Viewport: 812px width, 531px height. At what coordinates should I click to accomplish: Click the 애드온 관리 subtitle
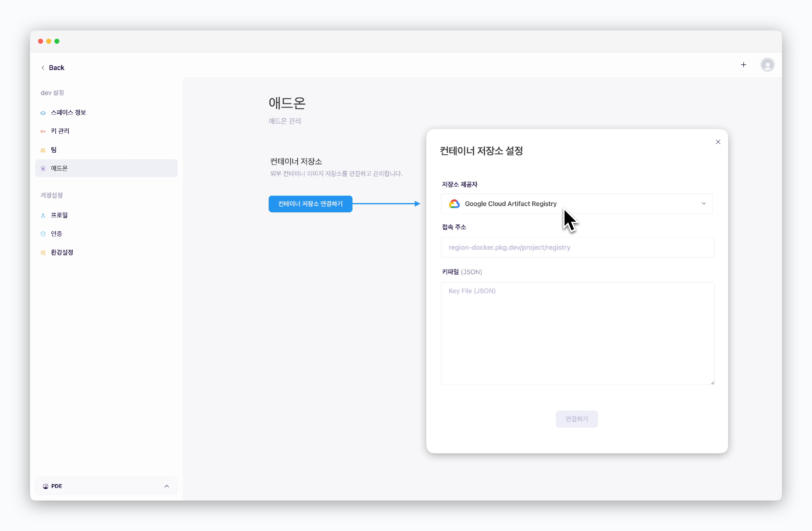(x=285, y=121)
